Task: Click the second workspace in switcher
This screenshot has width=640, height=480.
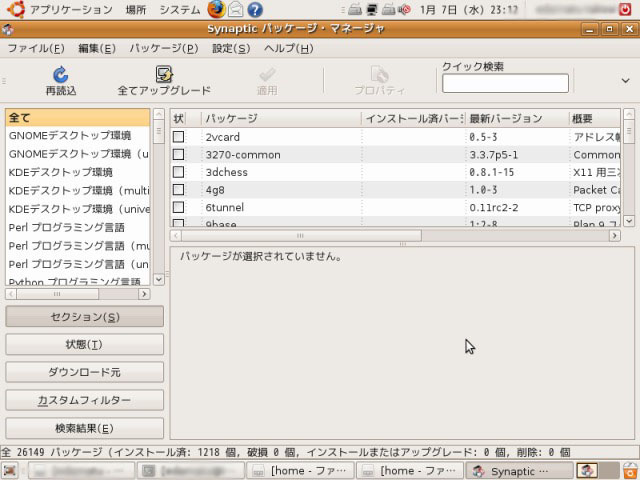Action: coord(609,471)
